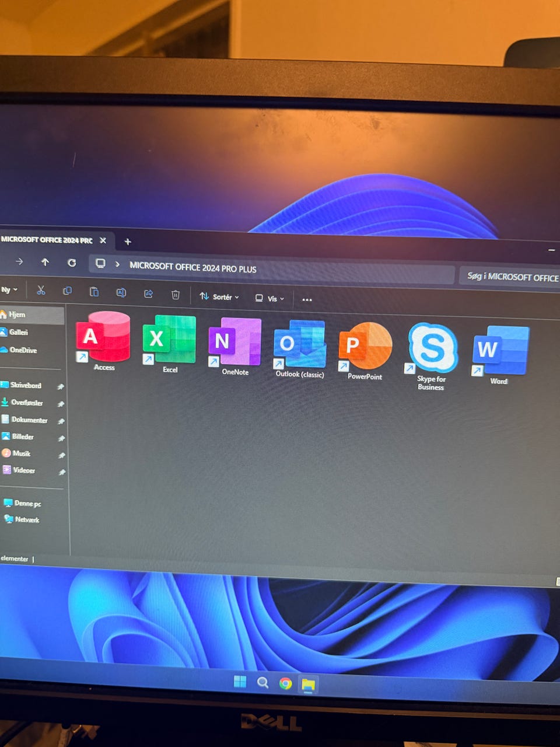Go forward with the right arrow
This screenshot has width=560, height=747.
[x=19, y=261]
